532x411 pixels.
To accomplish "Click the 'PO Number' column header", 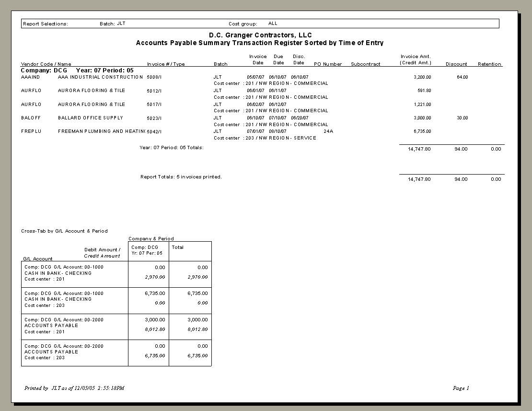I will [328, 64].
